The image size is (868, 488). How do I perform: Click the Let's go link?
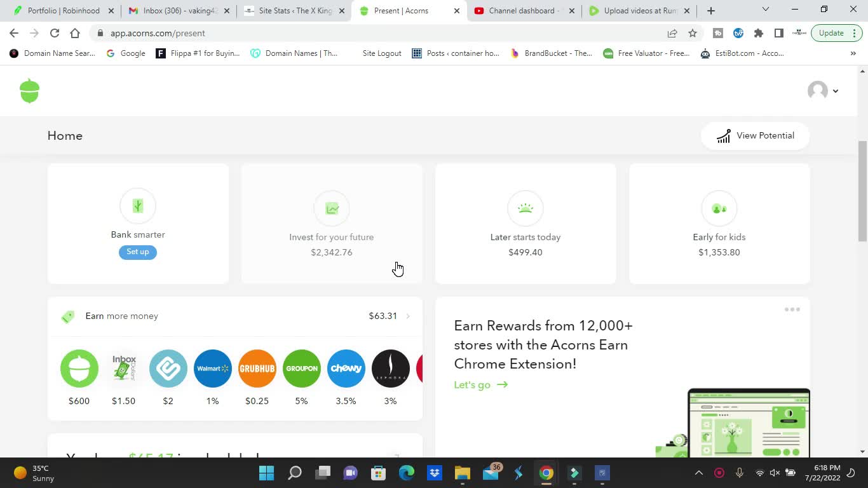tap(481, 384)
